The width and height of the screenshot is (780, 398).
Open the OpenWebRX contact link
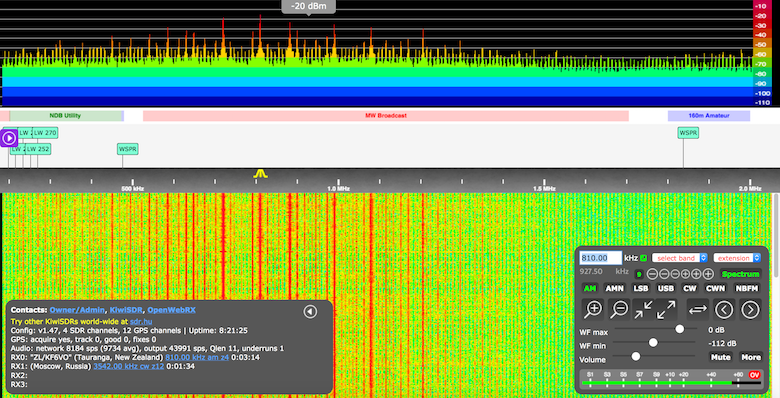point(172,310)
